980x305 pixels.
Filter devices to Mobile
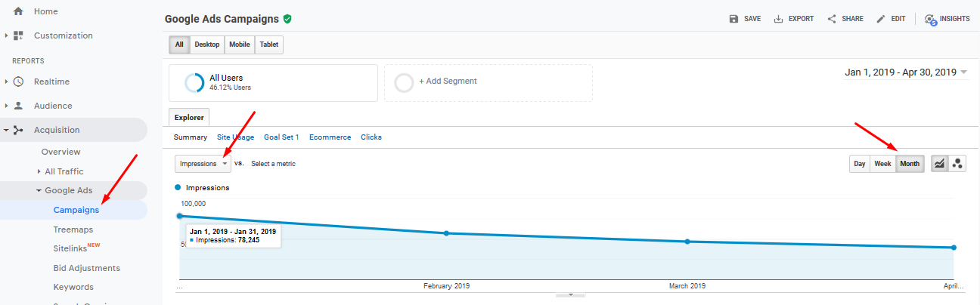coord(240,45)
